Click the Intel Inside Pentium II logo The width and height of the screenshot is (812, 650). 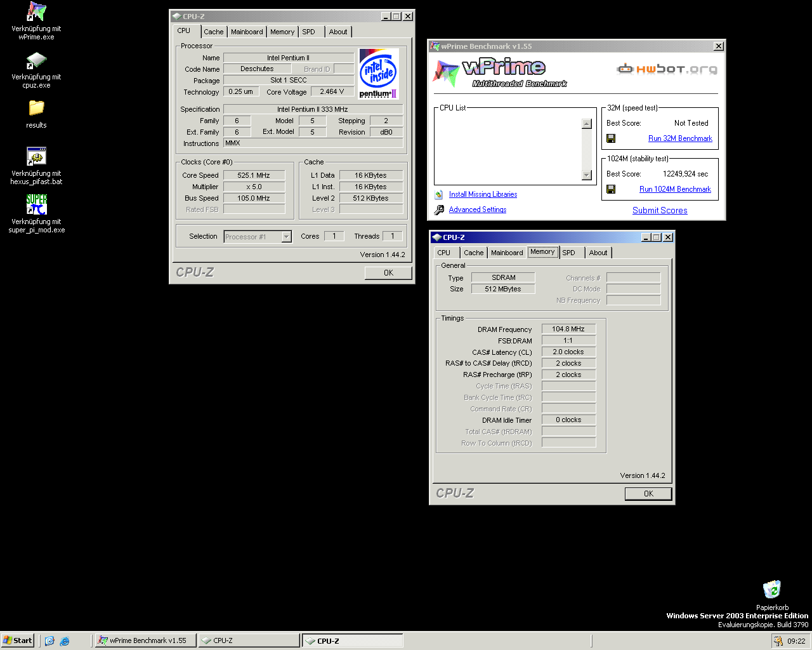tap(379, 74)
